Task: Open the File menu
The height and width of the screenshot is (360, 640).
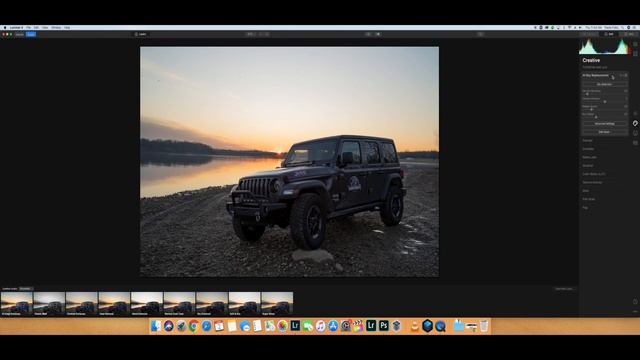Action: click(29, 27)
